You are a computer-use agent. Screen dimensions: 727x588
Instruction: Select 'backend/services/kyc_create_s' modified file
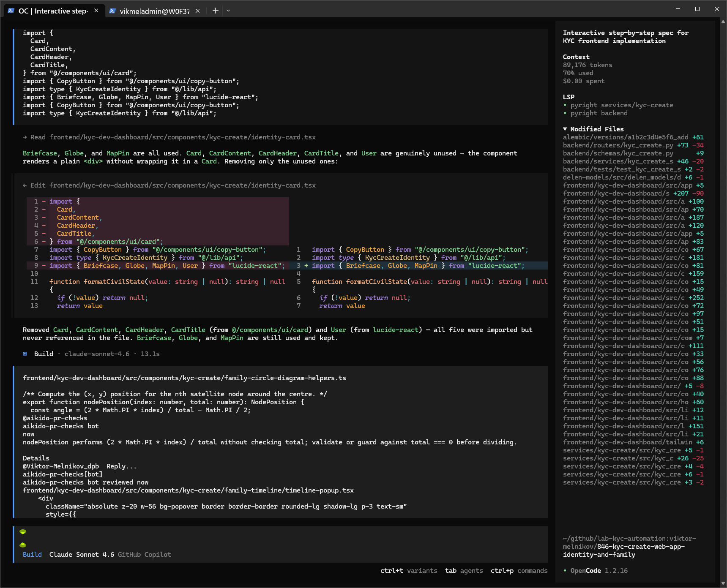pos(633,161)
